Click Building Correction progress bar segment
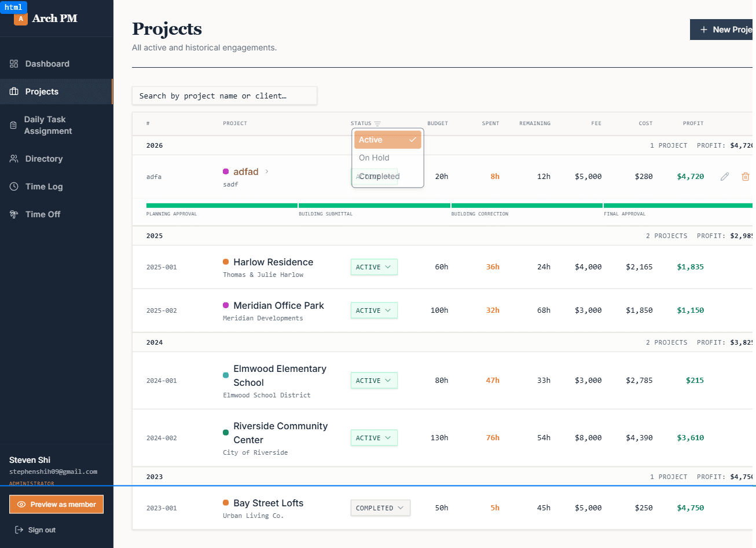Screen dimensions: 756x548 click(x=527, y=206)
